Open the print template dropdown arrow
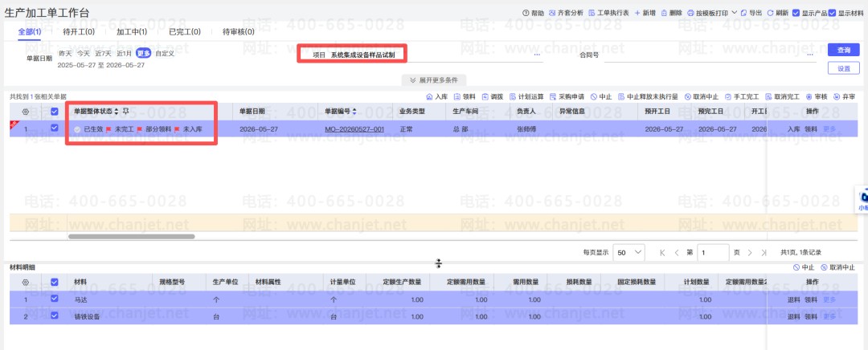The width and height of the screenshot is (868, 350). click(x=734, y=12)
